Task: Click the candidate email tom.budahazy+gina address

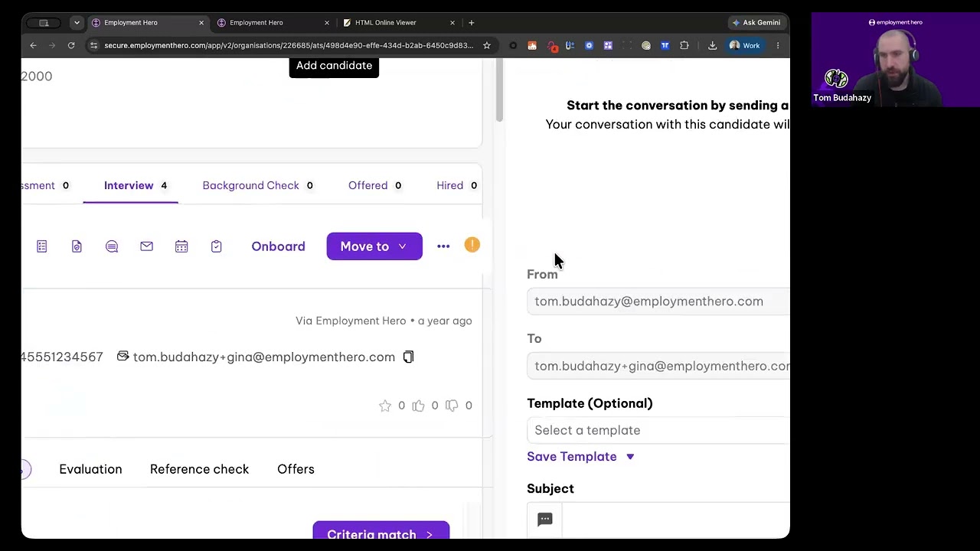Action: point(264,357)
